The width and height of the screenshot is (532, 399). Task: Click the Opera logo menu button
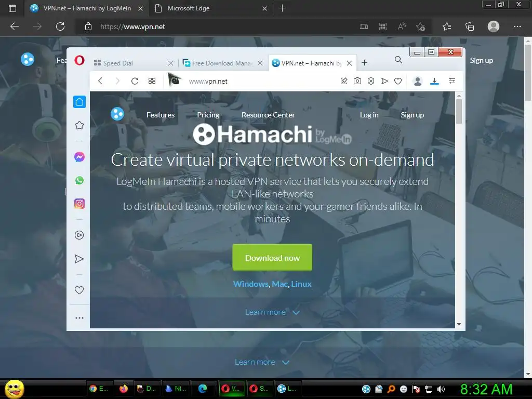point(79,60)
